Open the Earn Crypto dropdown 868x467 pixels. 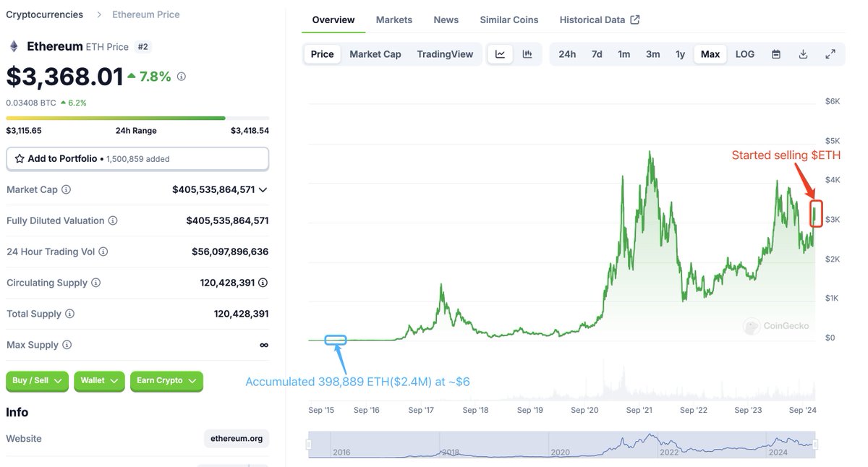click(166, 381)
